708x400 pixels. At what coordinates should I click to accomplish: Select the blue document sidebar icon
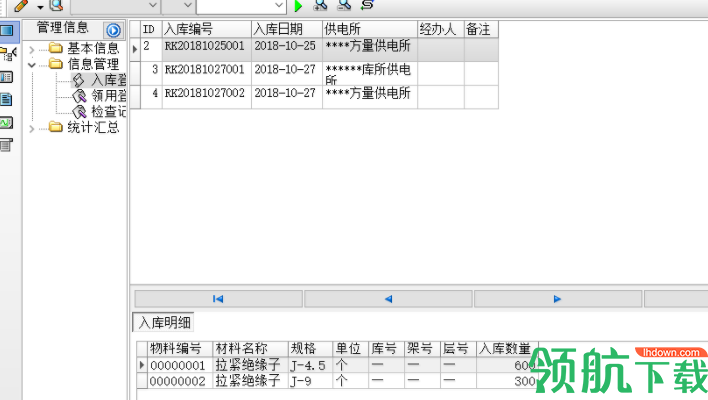(x=6, y=99)
